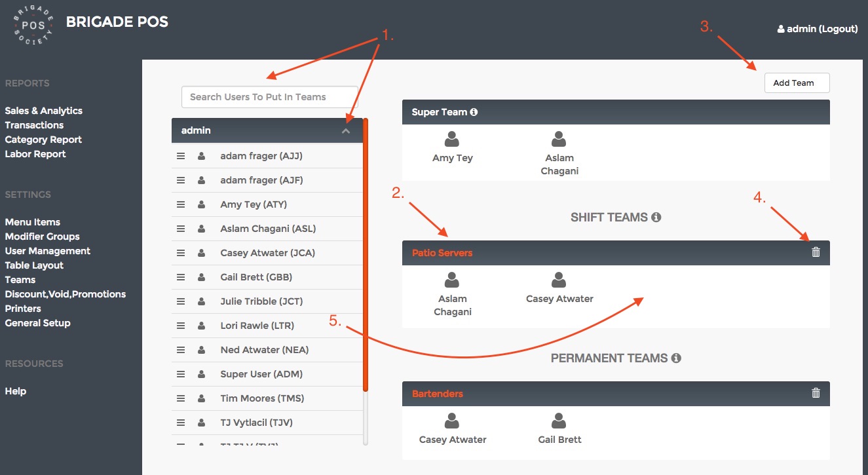
Task: Click Casey Atwater's avatar in Bartenders
Action: (x=452, y=421)
